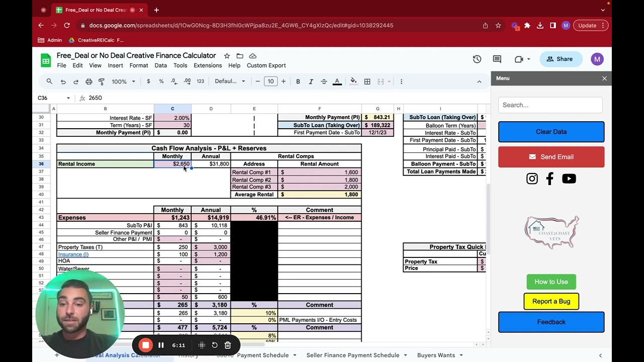Click the Report a Bug button
644x362 pixels.
551,301
